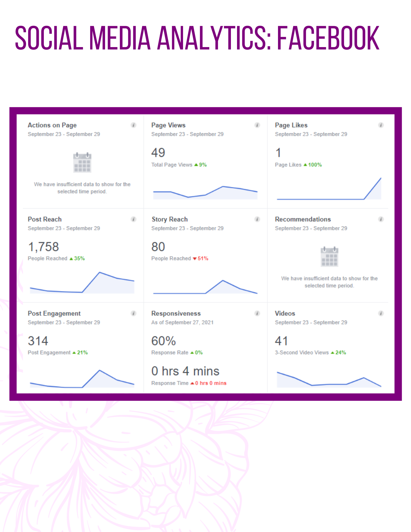Click the 80 Story Reach value

158,247
